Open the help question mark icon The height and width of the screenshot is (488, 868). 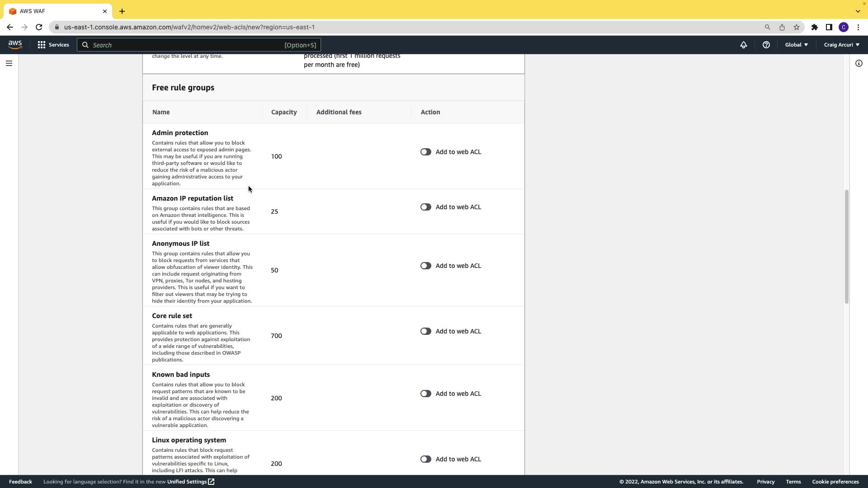click(766, 45)
